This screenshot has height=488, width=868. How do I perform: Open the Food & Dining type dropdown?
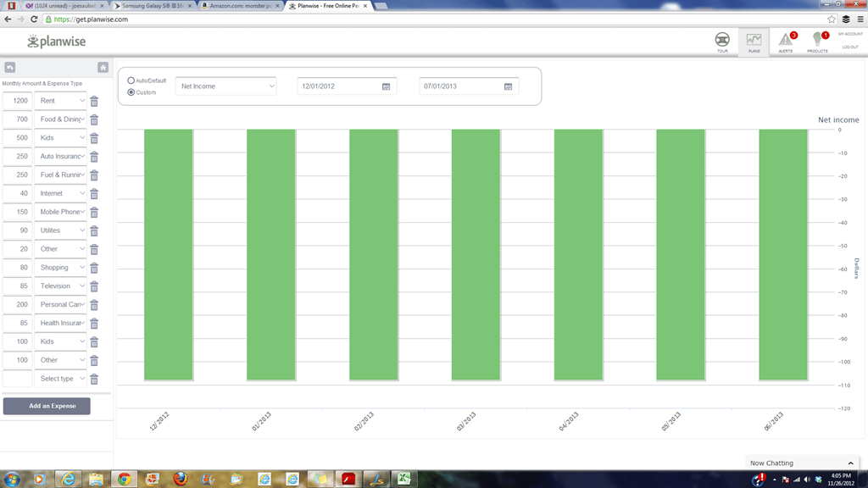tap(63, 119)
